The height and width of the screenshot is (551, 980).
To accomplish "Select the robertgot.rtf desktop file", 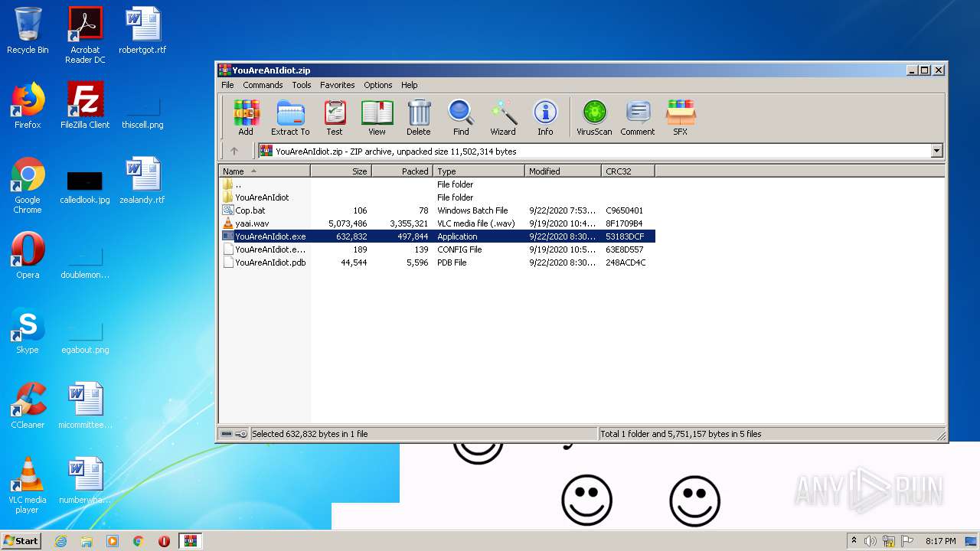I will point(142,31).
